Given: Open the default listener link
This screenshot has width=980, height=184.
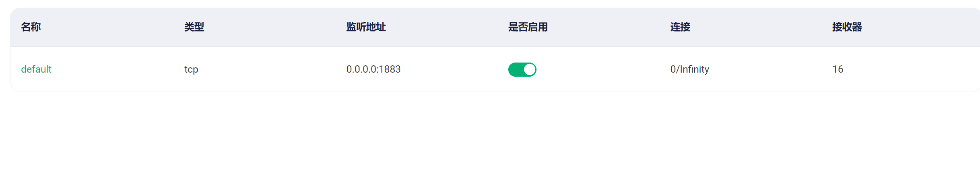Looking at the screenshot, I should pos(36,69).
